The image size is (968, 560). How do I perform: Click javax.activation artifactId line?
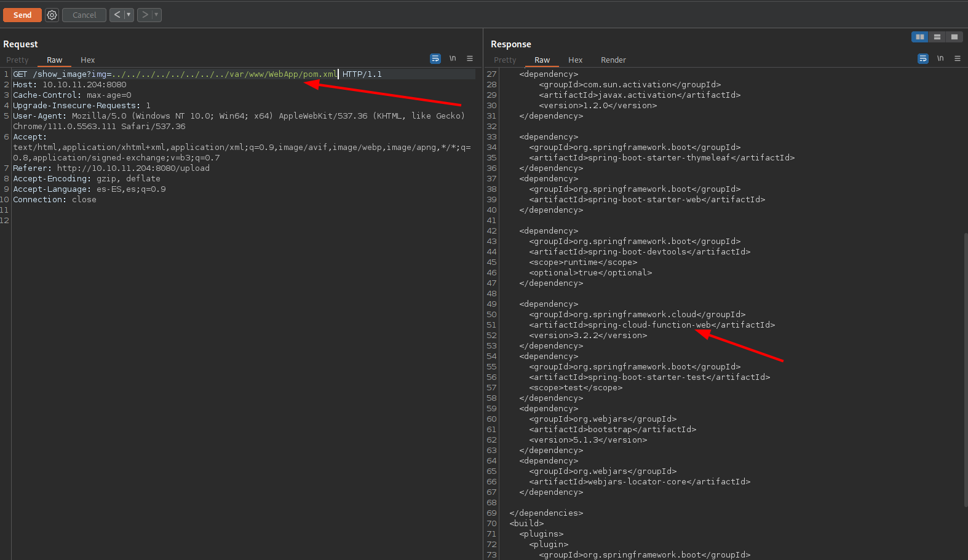click(640, 95)
